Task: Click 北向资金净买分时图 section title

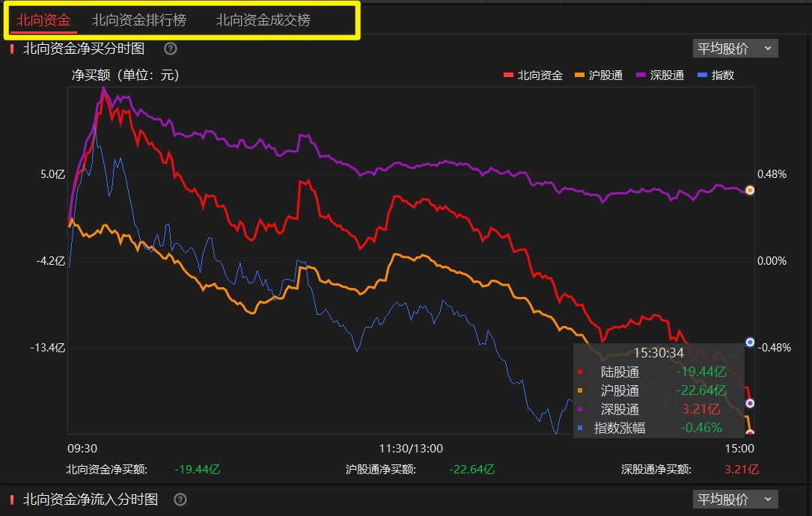Action: 84,49
